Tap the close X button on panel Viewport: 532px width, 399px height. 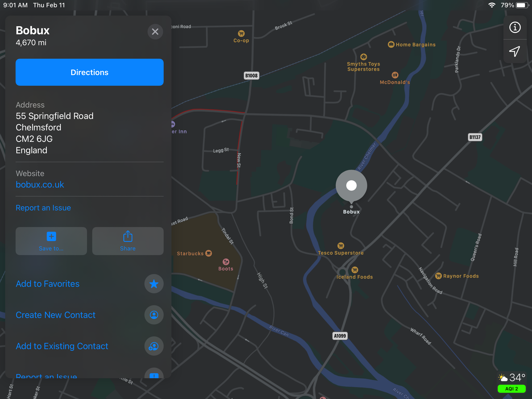[x=155, y=32]
